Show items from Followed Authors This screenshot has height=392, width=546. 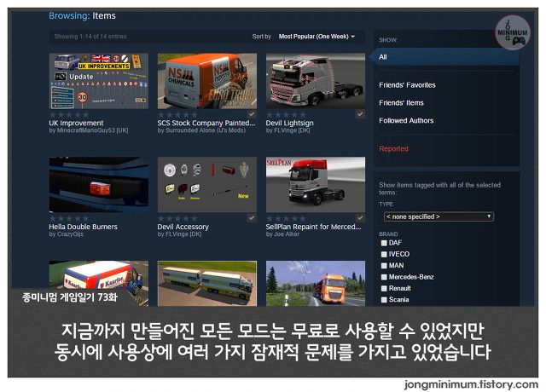(x=406, y=121)
